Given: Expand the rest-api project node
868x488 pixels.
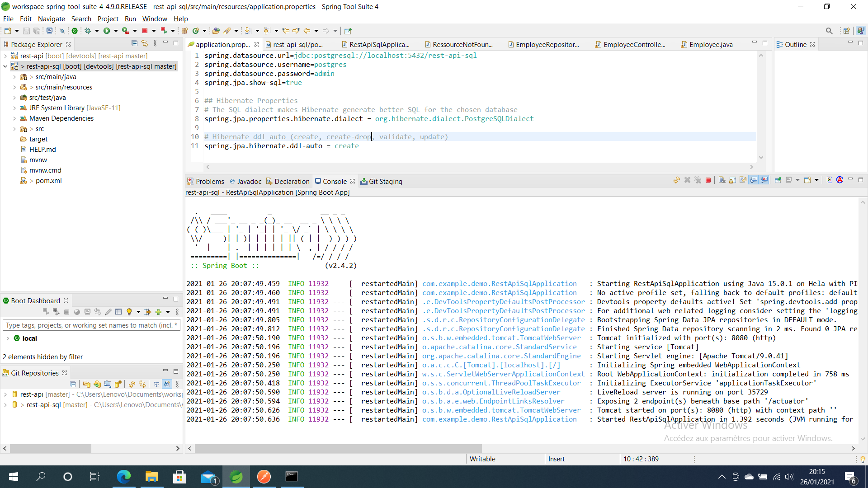Looking at the screenshot, I should 5,56.
